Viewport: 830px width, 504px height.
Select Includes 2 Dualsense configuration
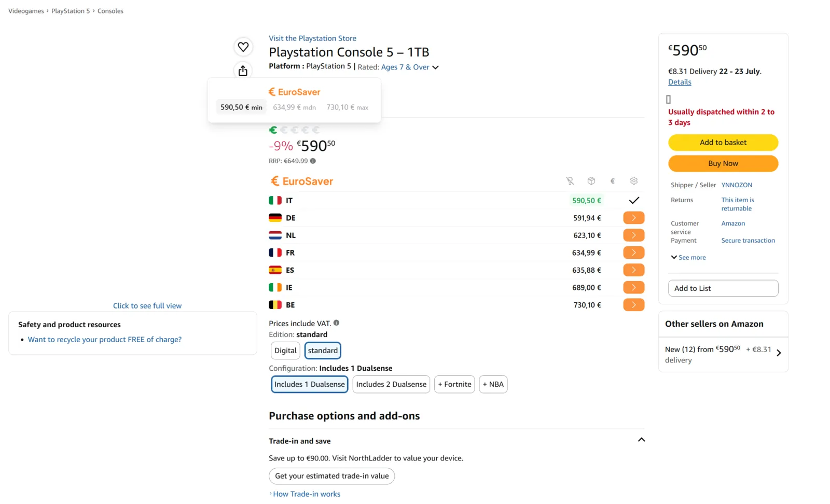(x=391, y=384)
